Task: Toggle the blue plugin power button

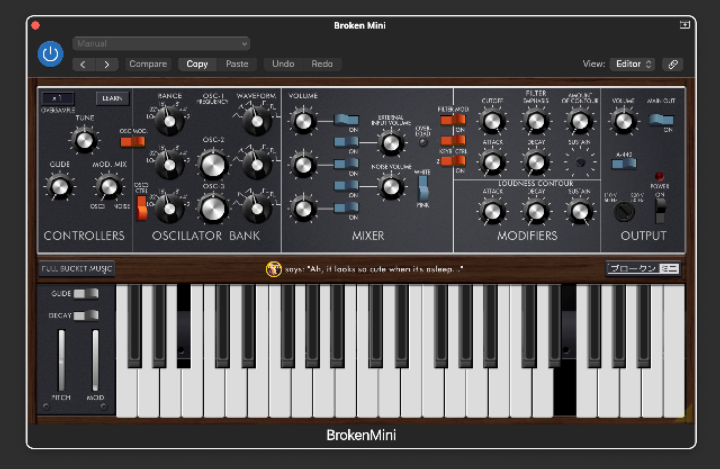Action: coord(51,54)
